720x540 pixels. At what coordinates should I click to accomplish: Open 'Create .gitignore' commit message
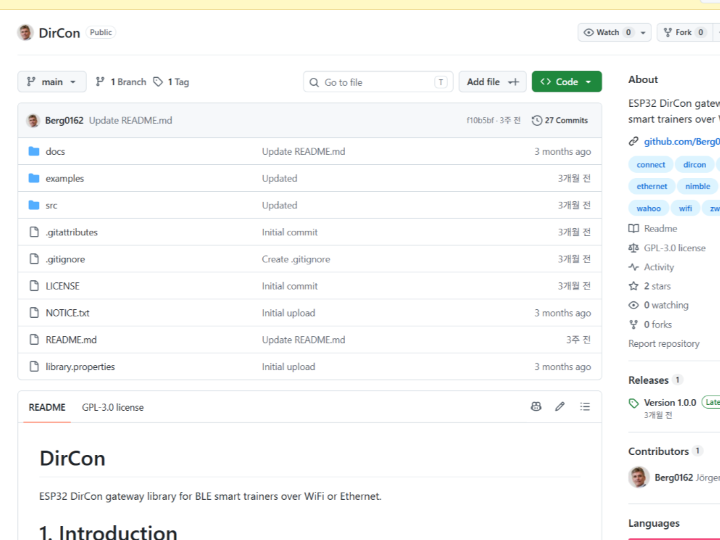tap(296, 259)
